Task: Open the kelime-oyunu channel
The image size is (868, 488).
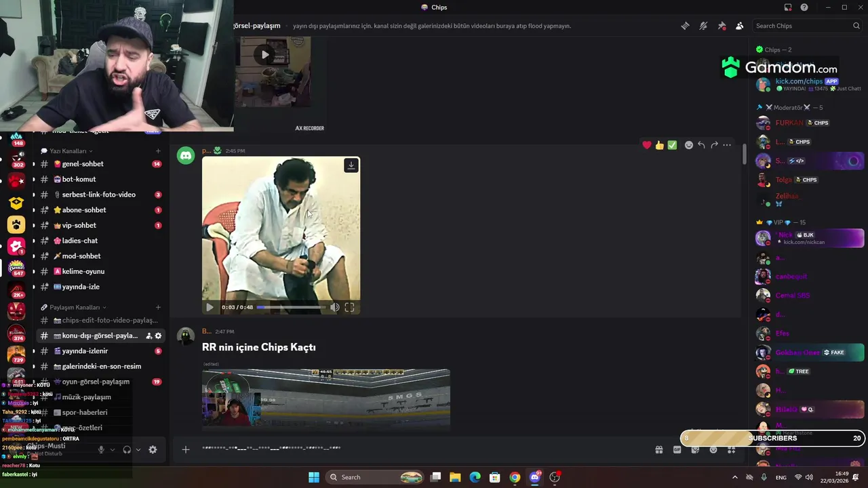Action: [100, 271]
